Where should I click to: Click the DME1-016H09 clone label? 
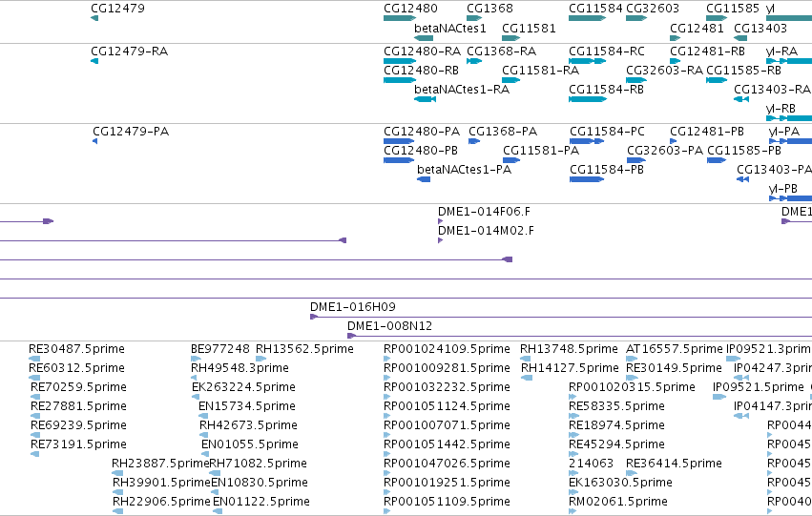(353, 306)
